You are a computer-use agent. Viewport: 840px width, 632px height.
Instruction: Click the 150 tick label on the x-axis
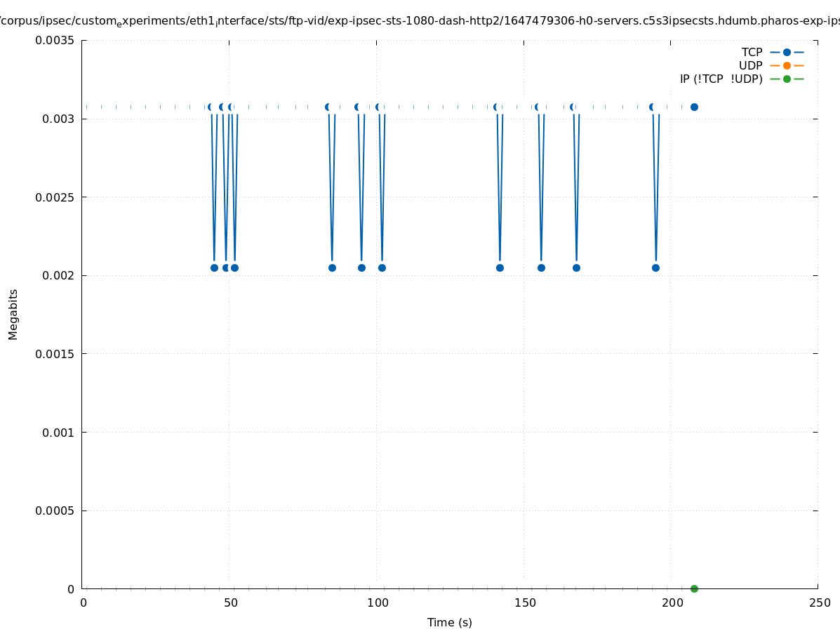[x=525, y=603]
